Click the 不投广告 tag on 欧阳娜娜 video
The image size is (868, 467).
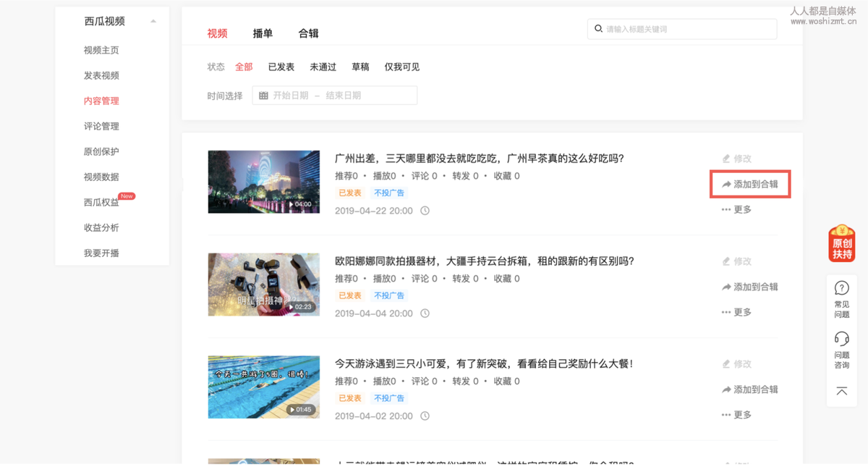tap(389, 296)
